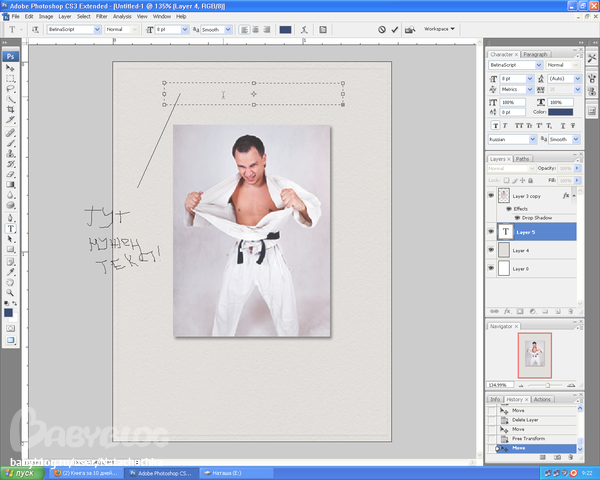Select the Free Transform history state
Image resolution: width=600 pixels, height=480 pixels.
[526, 439]
